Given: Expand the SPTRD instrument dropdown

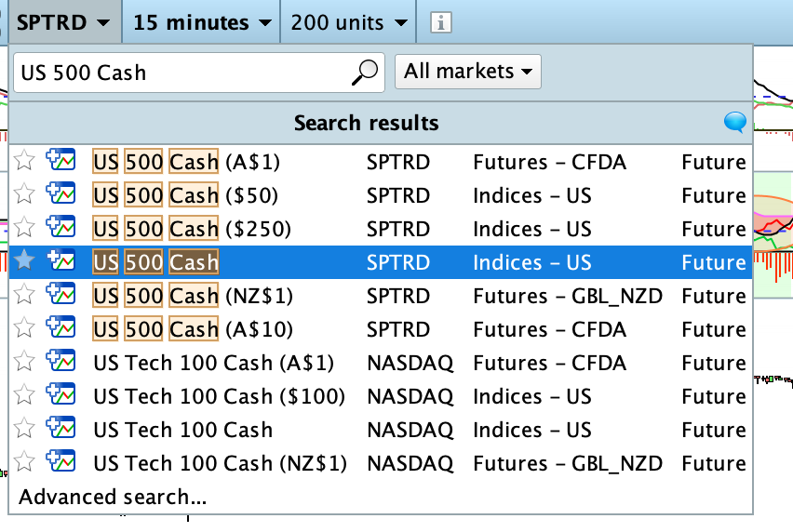Looking at the screenshot, I should [63, 22].
